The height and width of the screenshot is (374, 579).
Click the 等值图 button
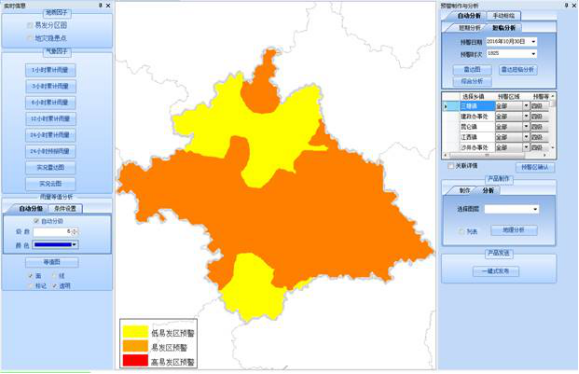coord(52,262)
